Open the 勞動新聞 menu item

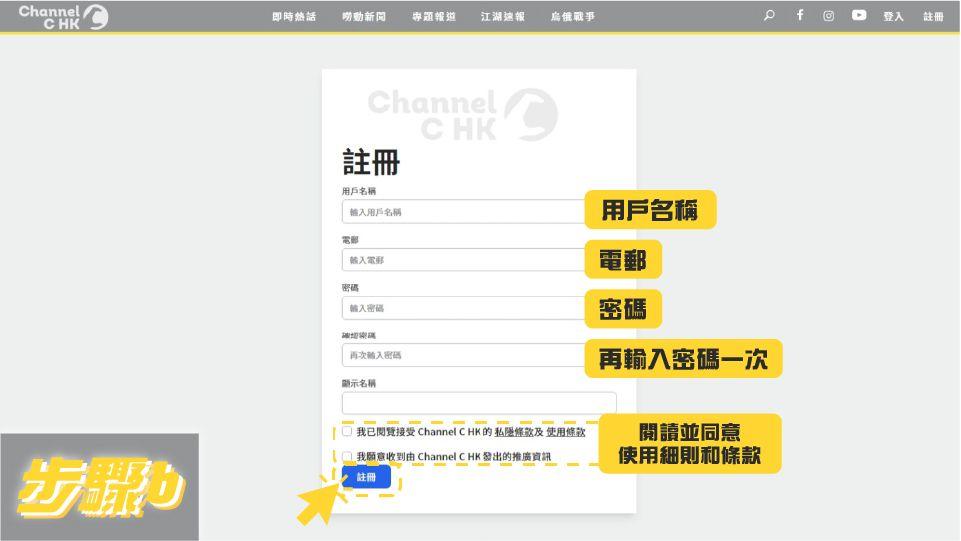[364, 17]
